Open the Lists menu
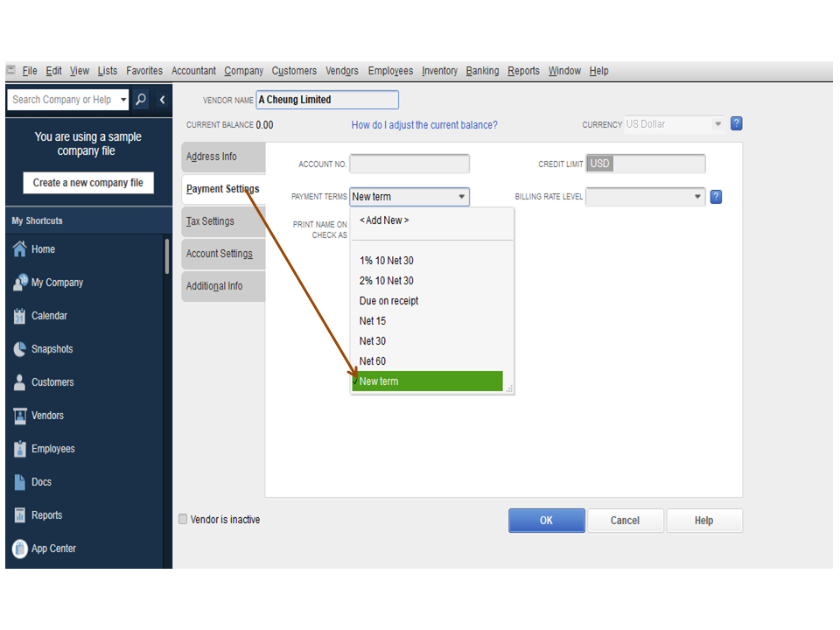 pyautogui.click(x=107, y=71)
